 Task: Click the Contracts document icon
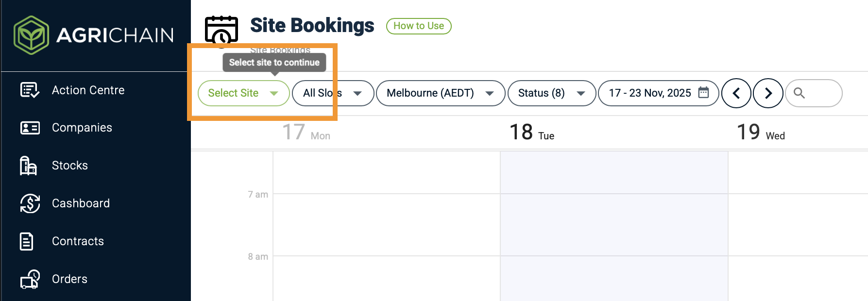(x=27, y=241)
